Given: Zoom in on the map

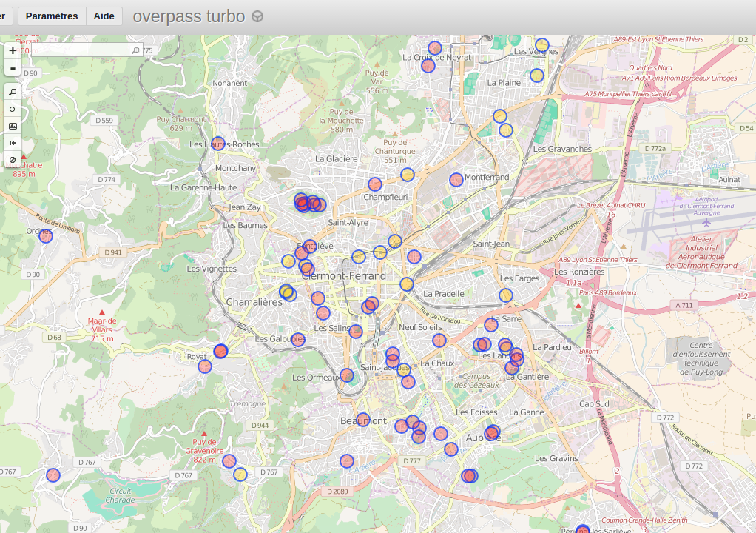Looking at the screenshot, I should [x=13, y=50].
